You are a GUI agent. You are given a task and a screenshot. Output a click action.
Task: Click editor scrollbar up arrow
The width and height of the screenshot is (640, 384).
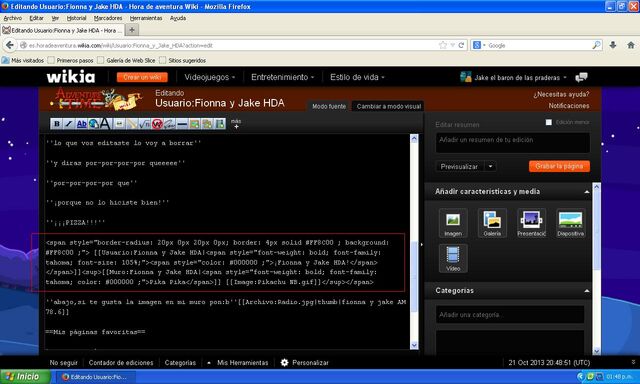pyautogui.click(x=414, y=138)
